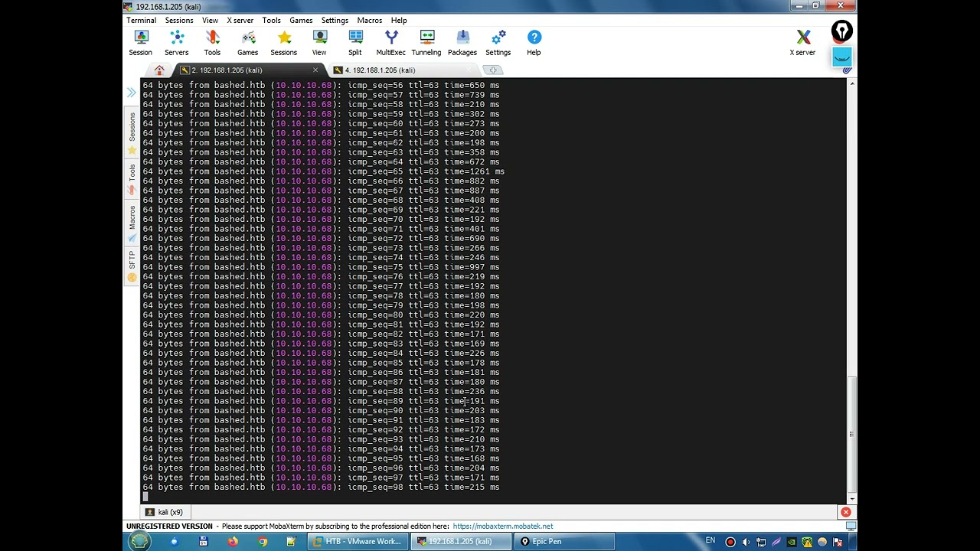The height and width of the screenshot is (551, 980).
Task: Open the Settings gear toolbar icon
Action: (498, 43)
